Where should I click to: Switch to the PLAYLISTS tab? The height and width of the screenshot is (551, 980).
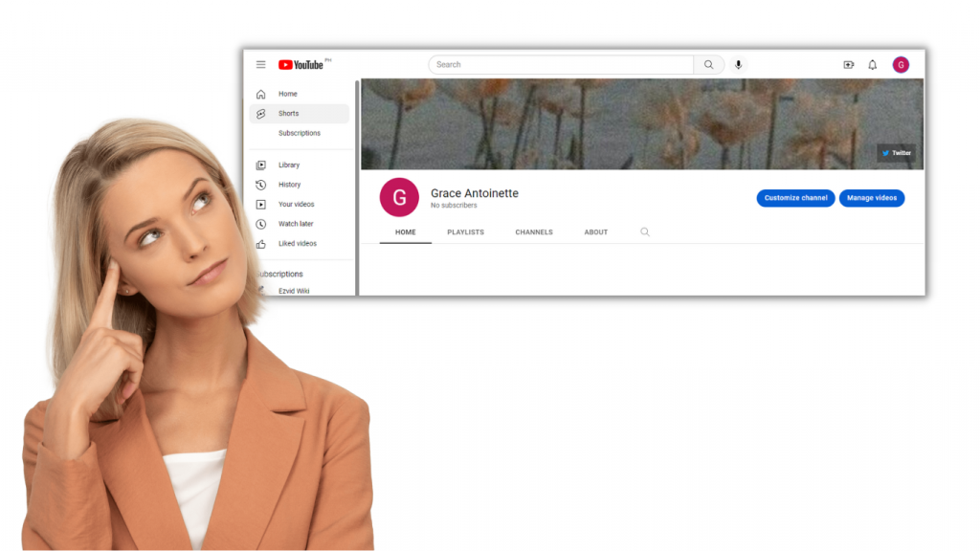466,231
